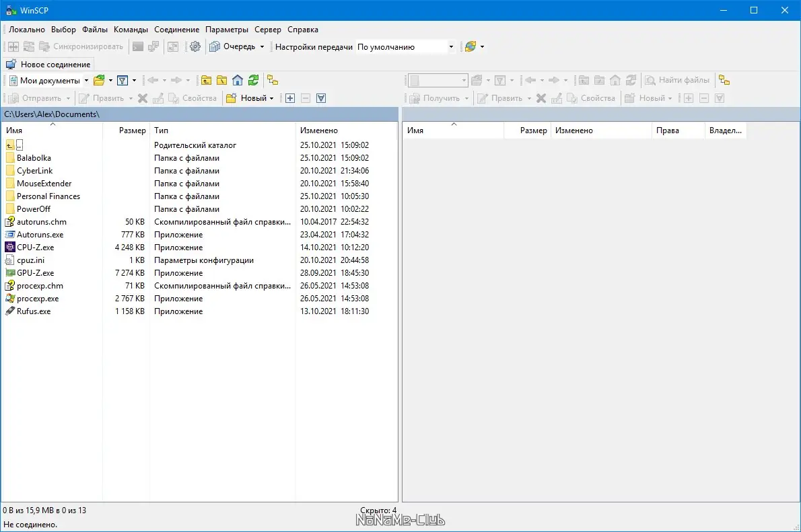Select the file CPU-Z.exe
This screenshot has height=532, width=801.
pyautogui.click(x=35, y=247)
